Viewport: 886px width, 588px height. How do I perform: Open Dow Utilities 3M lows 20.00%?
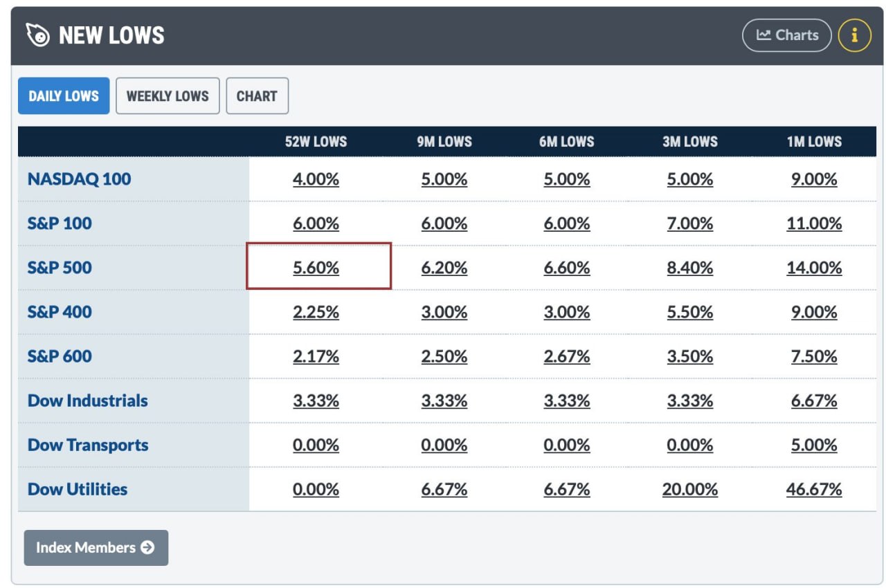[x=690, y=489]
